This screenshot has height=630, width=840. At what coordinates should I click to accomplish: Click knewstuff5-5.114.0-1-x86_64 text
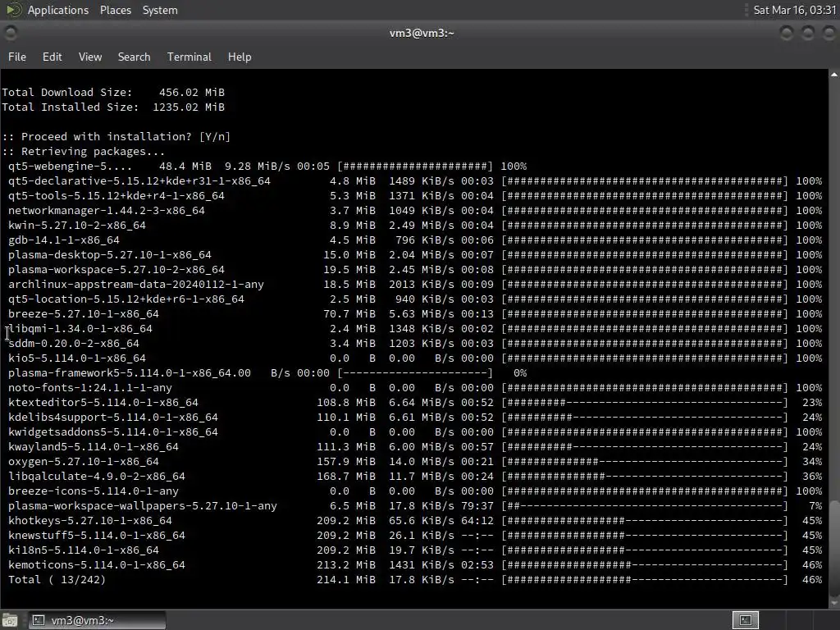coord(97,536)
